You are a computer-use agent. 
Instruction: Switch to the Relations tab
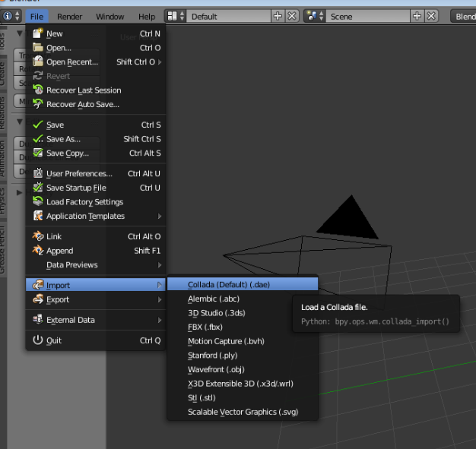click(x=3, y=113)
